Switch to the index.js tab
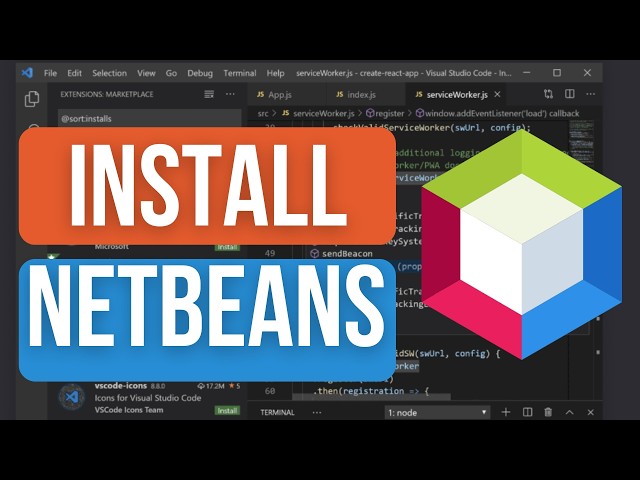 coord(366,94)
